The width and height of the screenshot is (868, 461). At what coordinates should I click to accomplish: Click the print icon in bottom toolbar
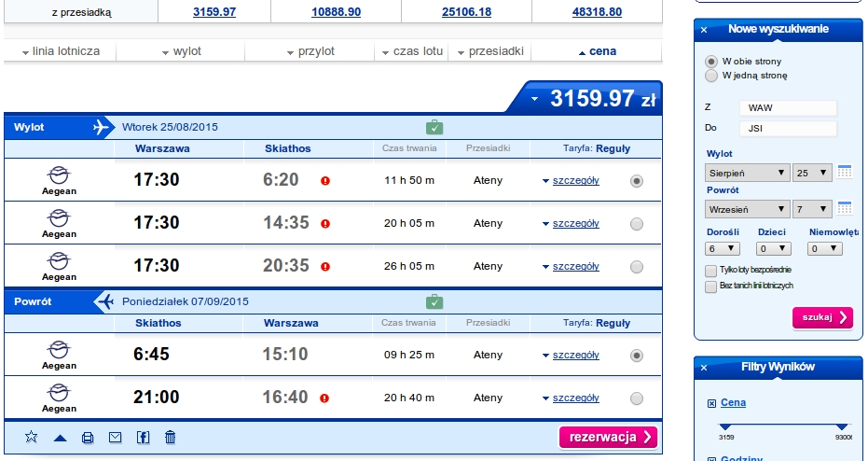[88, 438]
